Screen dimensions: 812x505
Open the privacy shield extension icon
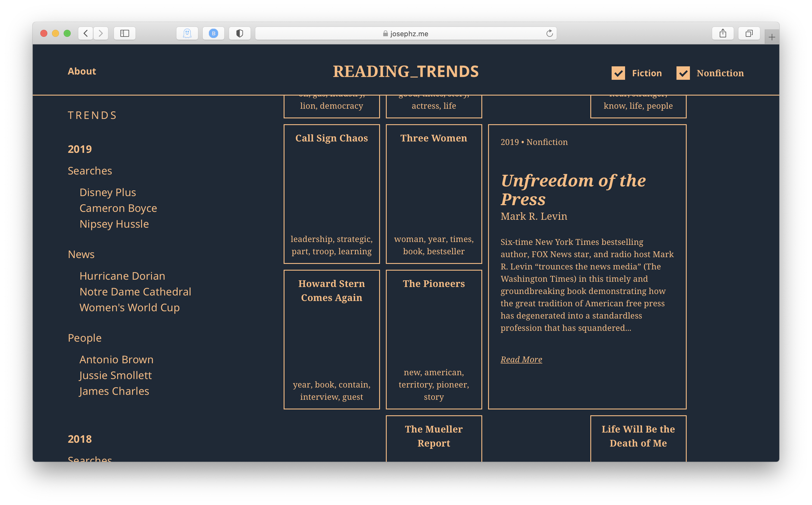(x=240, y=33)
